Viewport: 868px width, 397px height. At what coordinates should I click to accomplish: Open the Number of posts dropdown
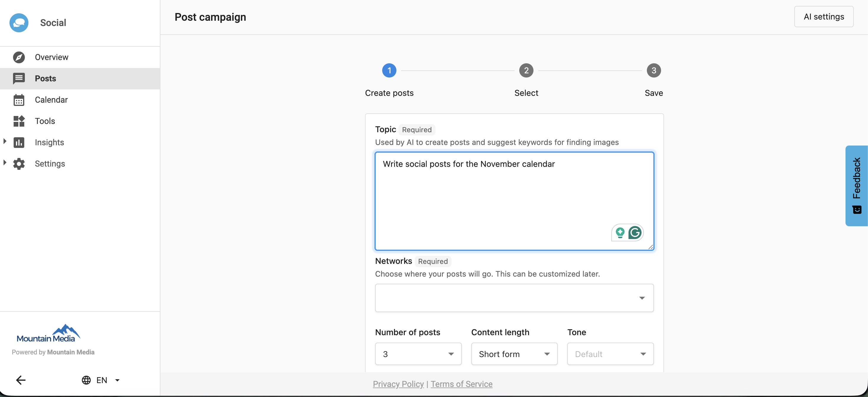[418, 354]
